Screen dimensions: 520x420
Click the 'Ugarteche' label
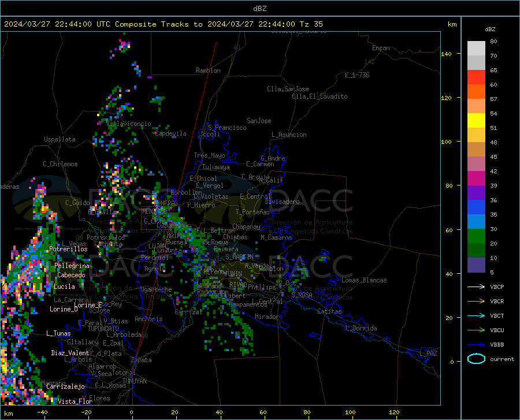click(x=156, y=289)
